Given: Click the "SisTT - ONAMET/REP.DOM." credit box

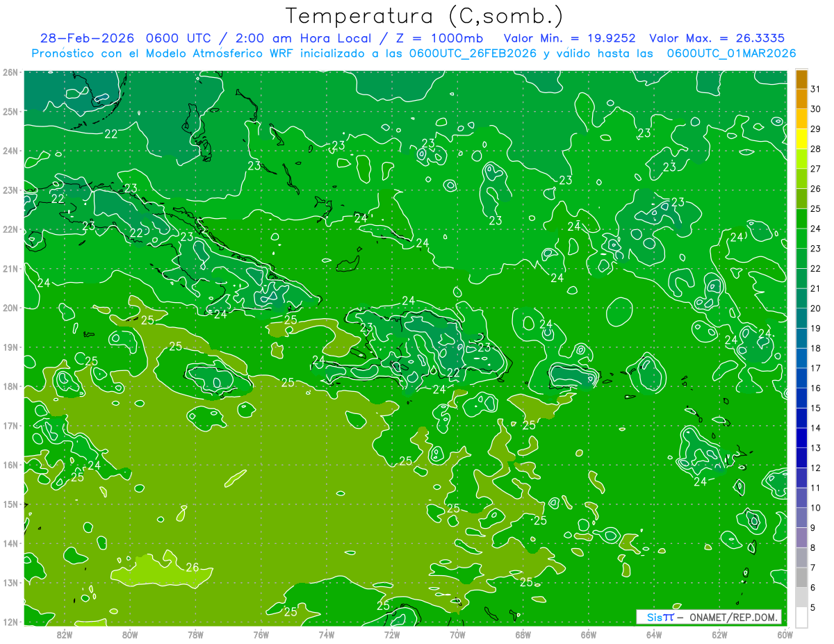Looking at the screenshot, I should 709,617.
